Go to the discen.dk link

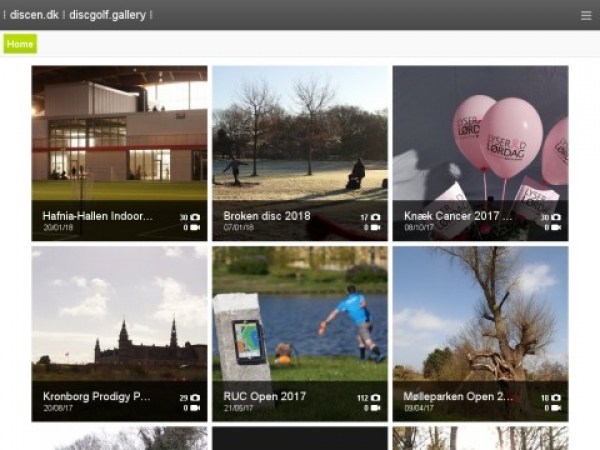[34, 15]
